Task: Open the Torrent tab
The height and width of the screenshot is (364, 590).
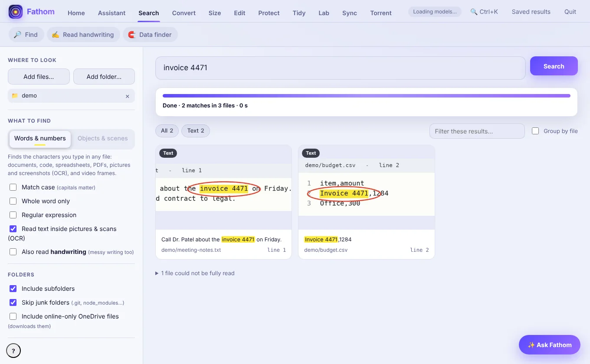Action: pos(381,13)
